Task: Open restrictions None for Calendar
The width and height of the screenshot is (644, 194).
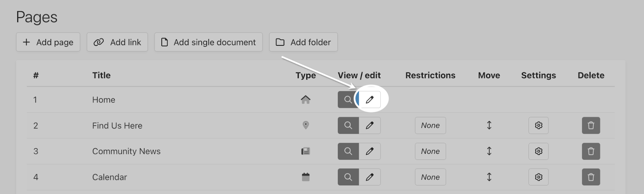Action: 430,177
